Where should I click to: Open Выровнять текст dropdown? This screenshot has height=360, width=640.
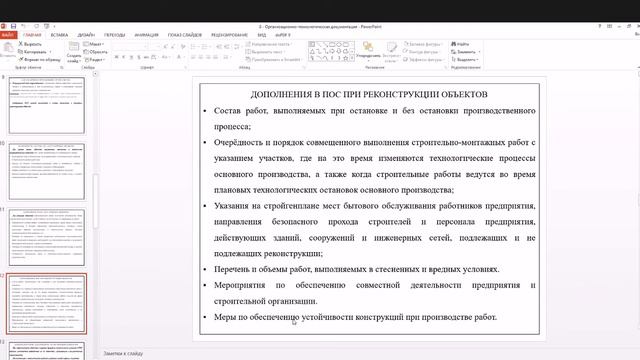point(265,52)
